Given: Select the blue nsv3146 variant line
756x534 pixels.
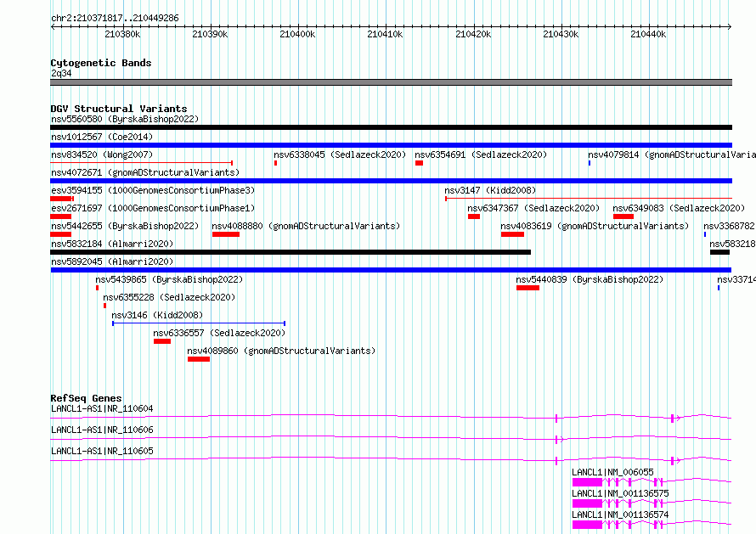Looking at the screenshot, I should pos(199,323).
